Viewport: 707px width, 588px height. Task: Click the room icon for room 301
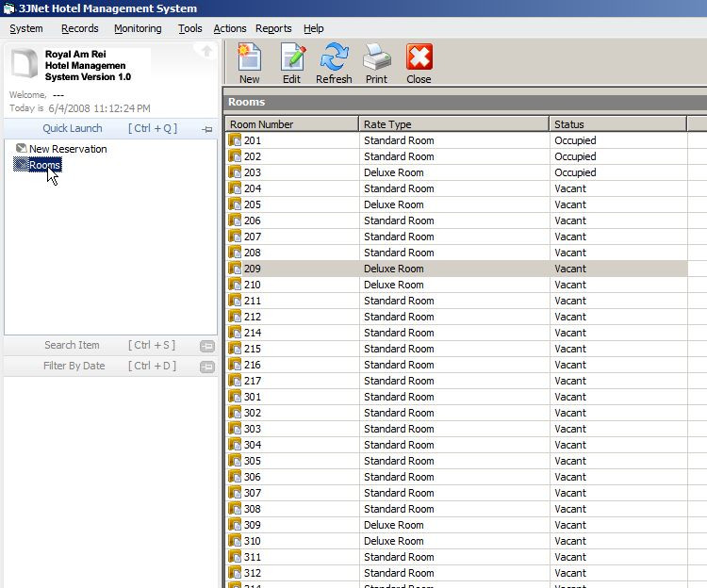(235, 397)
